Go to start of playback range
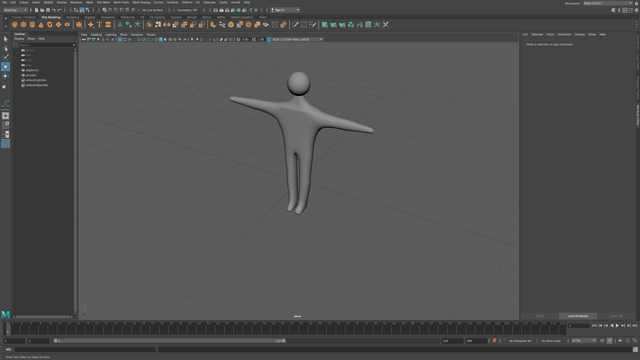 coord(594,326)
